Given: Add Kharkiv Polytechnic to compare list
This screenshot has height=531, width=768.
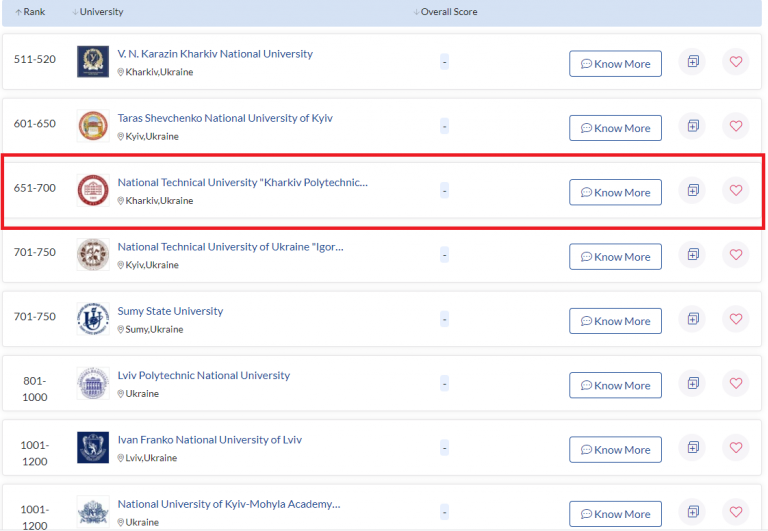Looking at the screenshot, I should 693,190.
